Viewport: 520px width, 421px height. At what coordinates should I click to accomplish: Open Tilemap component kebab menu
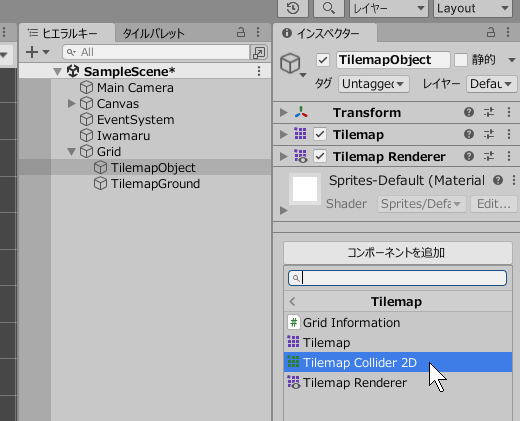pyautogui.click(x=509, y=134)
